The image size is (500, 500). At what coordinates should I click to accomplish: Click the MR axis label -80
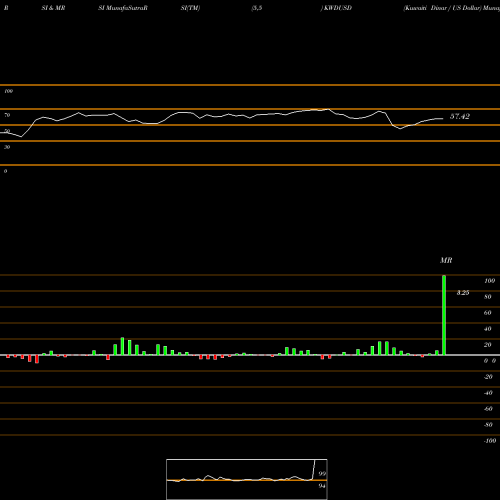[x=488, y=425]
